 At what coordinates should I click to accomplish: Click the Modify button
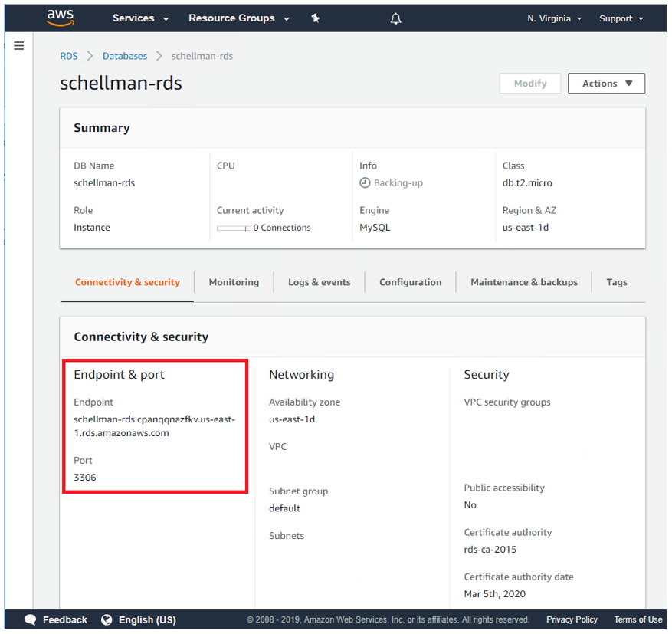tap(530, 83)
